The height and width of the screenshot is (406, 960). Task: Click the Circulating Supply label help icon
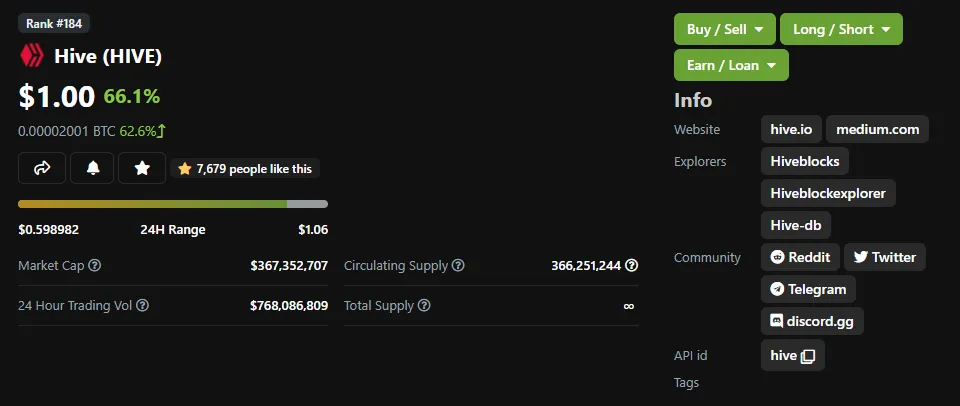(x=458, y=266)
